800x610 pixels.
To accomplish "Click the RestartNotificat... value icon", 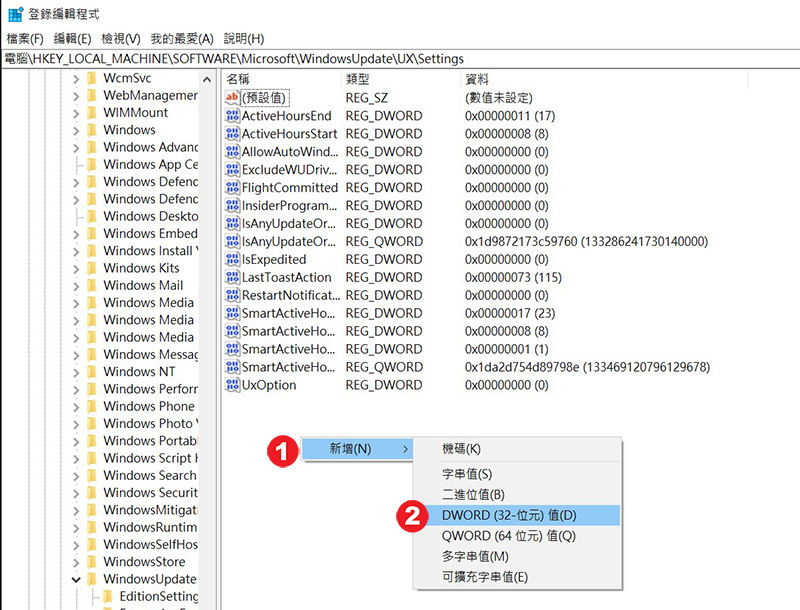I will pos(232,295).
